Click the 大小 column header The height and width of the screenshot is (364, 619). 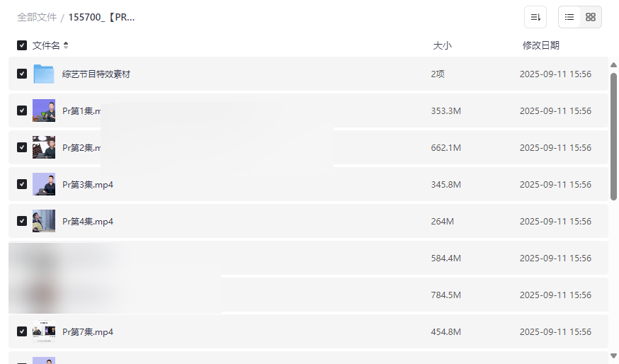tap(442, 45)
